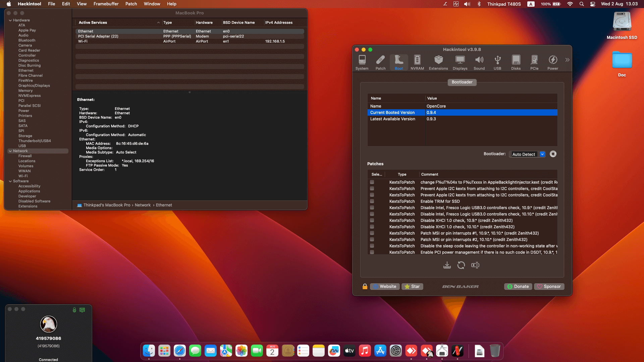
Task: Open the Displays section in Hackintool
Action: point(460,62)
